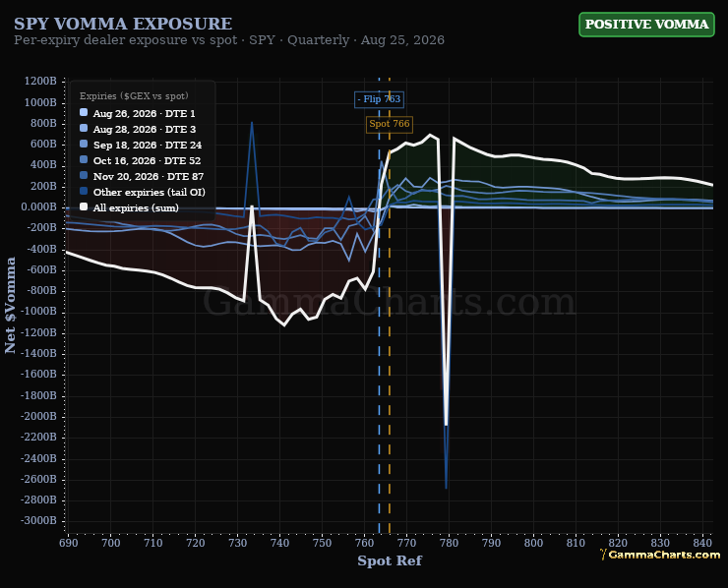
Task: Click the All expiries (sum) white swatch
Action: [84, 207]
